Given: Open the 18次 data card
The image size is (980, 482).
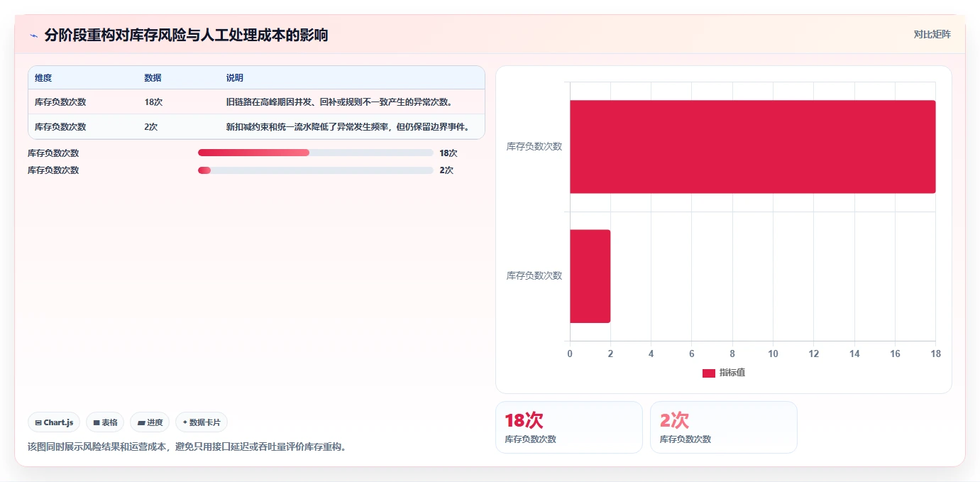Looking at the screenshot, I should pyautogui.click(x=568, y=427).
